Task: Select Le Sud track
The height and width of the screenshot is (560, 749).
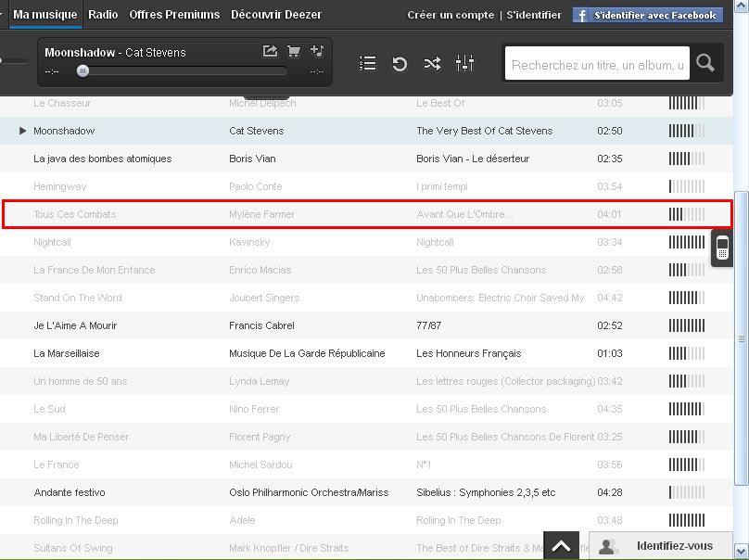Action: tap(49, 409)
